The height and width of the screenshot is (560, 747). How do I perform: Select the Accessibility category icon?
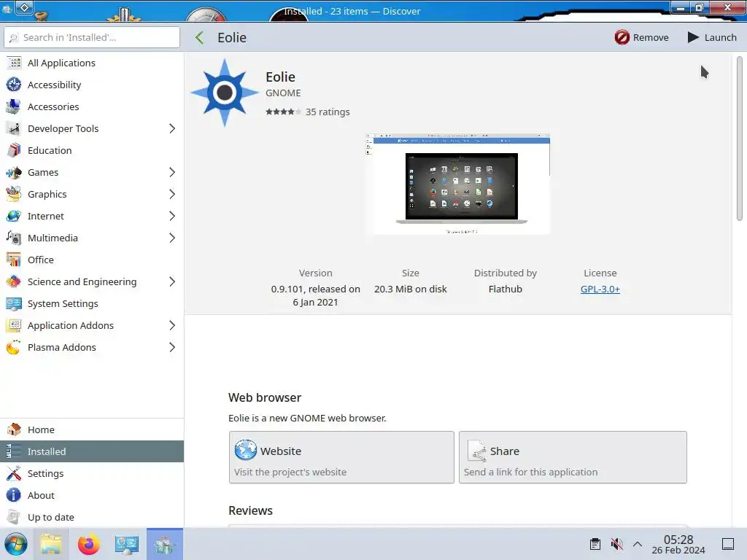[14, 85]
